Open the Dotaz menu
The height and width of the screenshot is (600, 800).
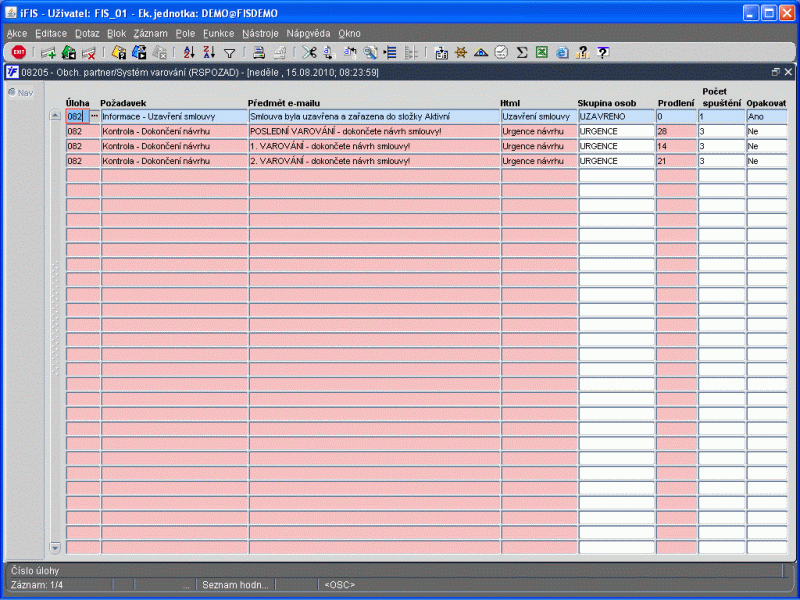coord(87,34)
